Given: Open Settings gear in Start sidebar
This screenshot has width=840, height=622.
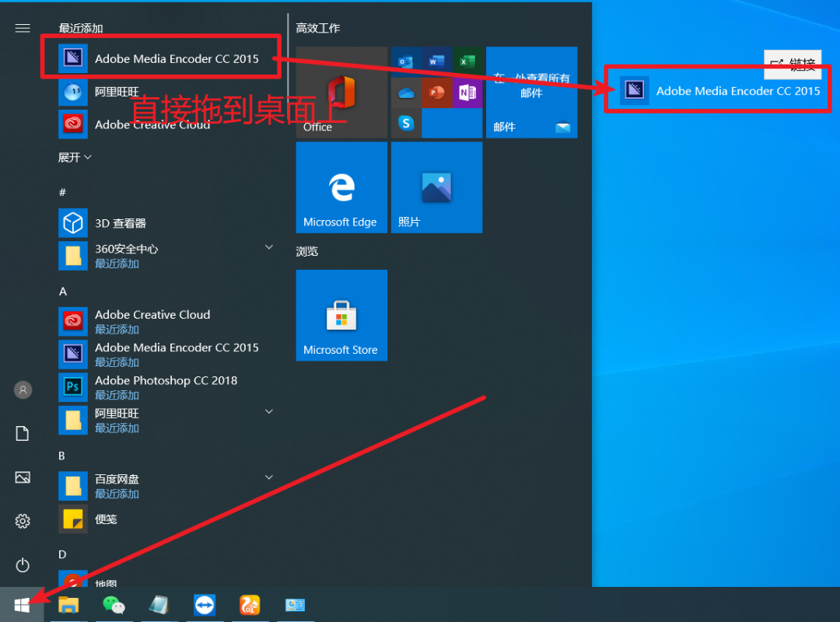Looking at the screenshot, I should point(23,521).
